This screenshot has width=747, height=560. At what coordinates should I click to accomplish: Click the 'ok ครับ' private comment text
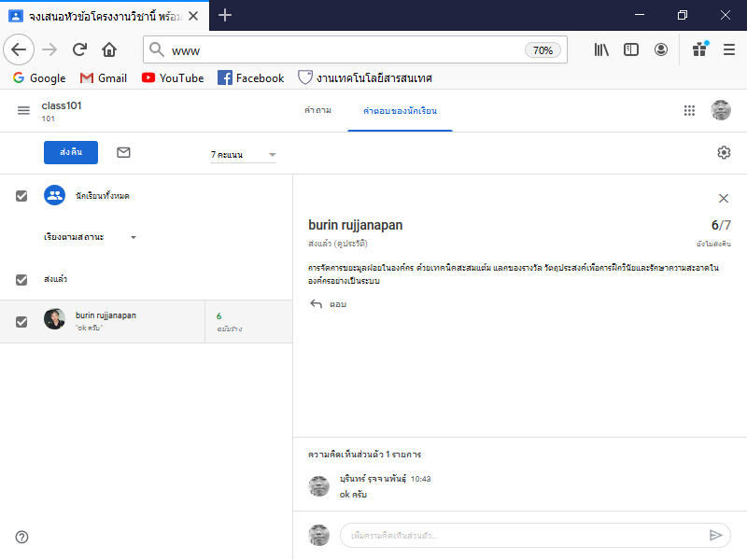point(353,495)
